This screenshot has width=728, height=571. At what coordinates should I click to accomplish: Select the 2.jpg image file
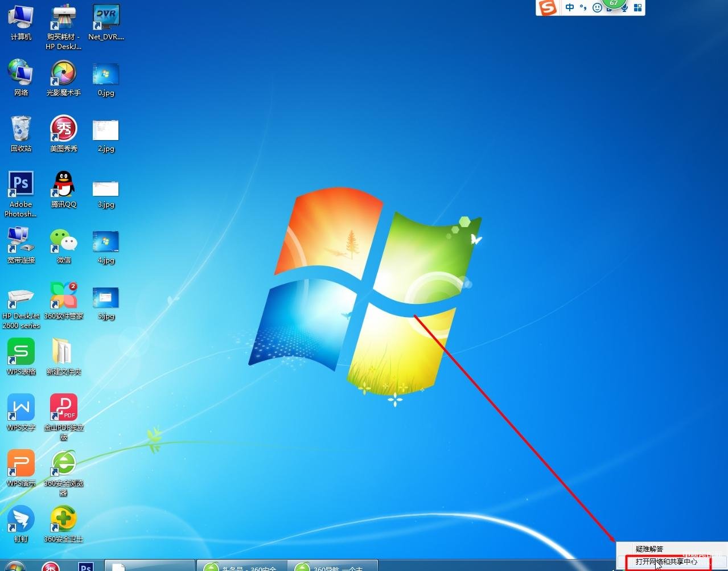pos(106,135)
